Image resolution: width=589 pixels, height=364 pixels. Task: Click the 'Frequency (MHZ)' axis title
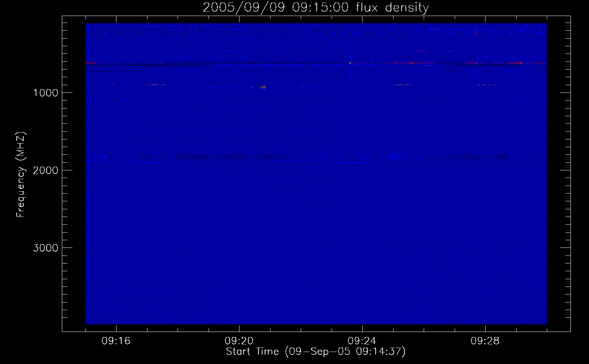[20, 175]
